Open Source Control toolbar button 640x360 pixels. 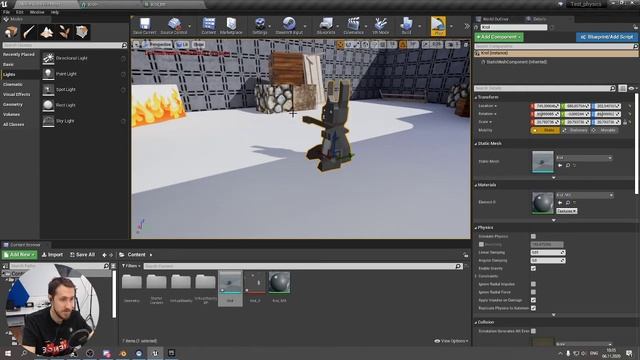(x=174, y=26)
